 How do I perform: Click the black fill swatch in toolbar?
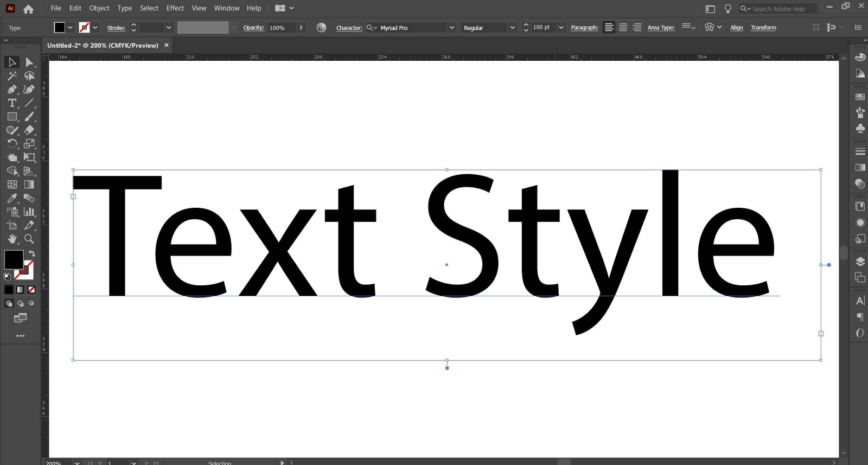pos(14,259)
